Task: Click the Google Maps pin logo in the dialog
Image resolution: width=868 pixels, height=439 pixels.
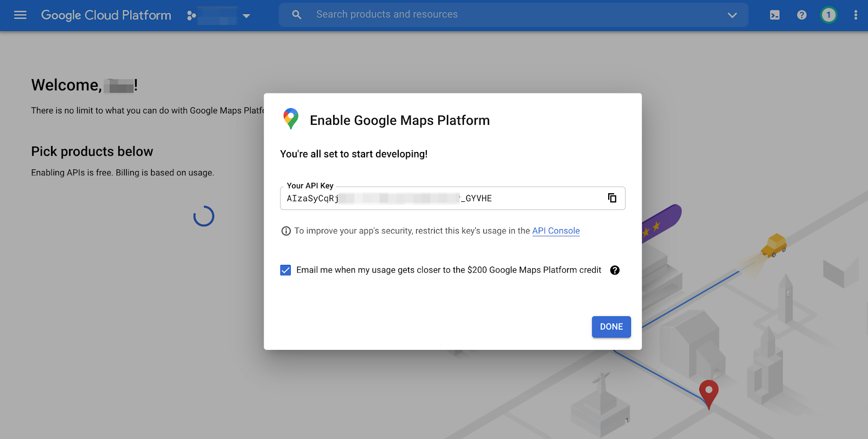Action: pos(291,119)
